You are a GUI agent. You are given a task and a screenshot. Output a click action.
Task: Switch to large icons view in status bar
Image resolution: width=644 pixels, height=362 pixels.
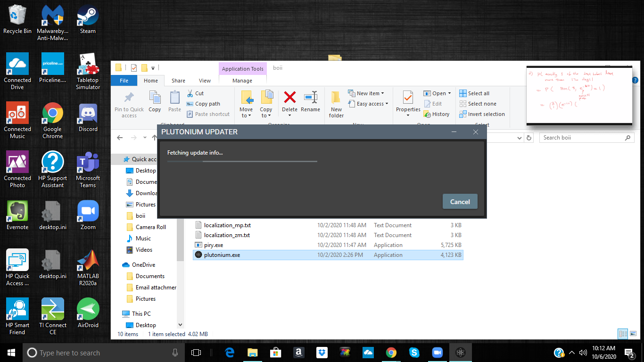tap(633, 334)
